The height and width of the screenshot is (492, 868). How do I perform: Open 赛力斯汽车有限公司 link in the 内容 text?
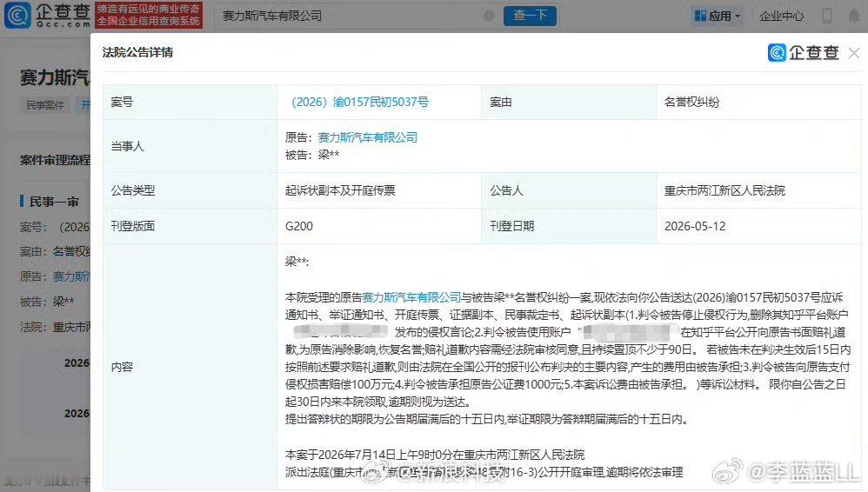(x=411, y=297)
